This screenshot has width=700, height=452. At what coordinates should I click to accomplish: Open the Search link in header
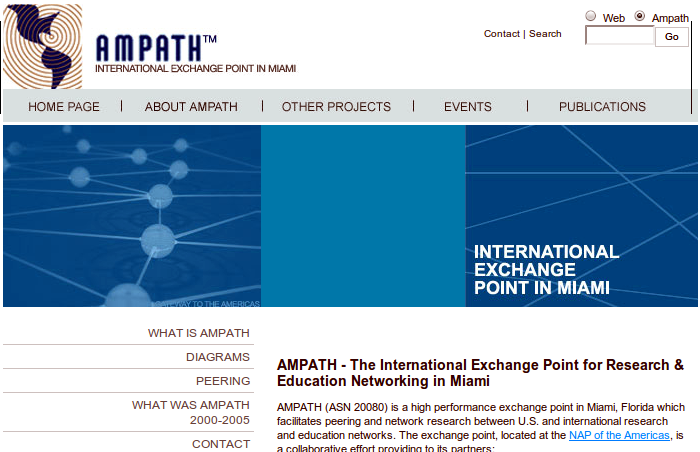[x=545, y=34]
